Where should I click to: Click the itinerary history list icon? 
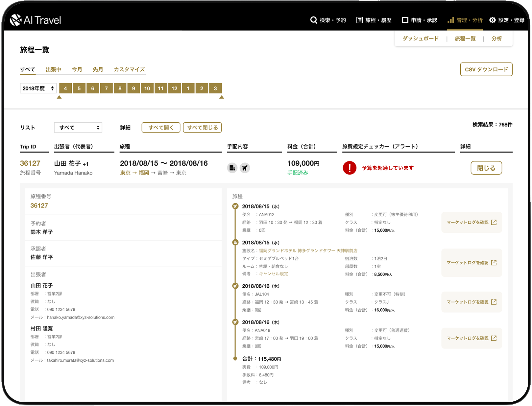tap(359, 20)
